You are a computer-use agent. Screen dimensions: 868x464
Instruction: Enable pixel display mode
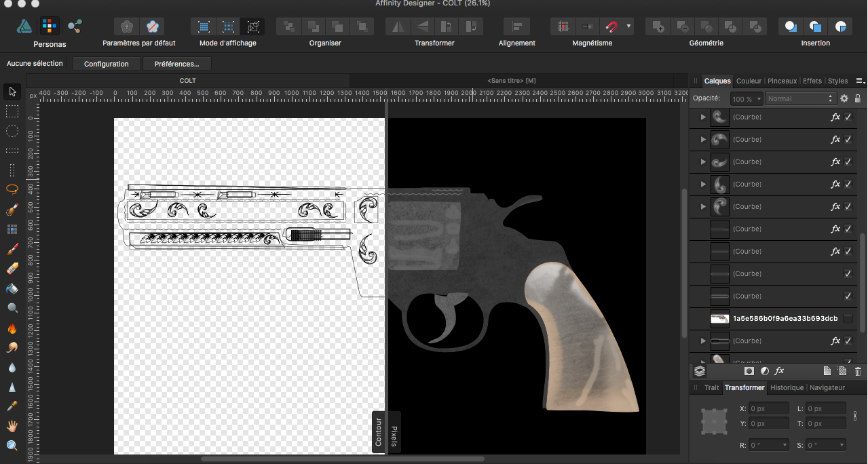[x=204, y=26]
